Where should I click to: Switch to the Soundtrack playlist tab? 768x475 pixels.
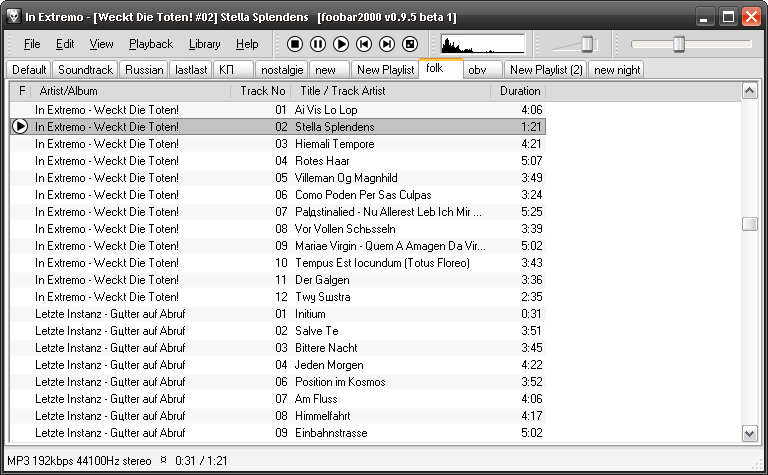pos(85,70)
